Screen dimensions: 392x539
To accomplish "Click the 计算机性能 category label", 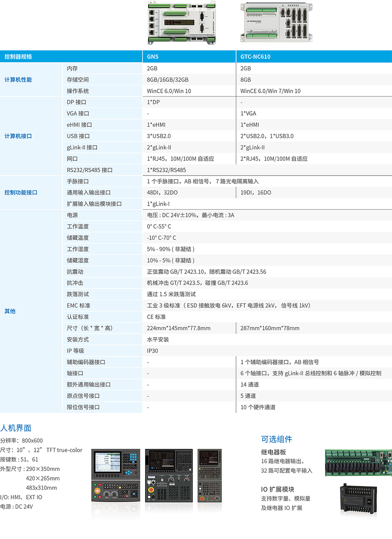I will tap(18, 80).
